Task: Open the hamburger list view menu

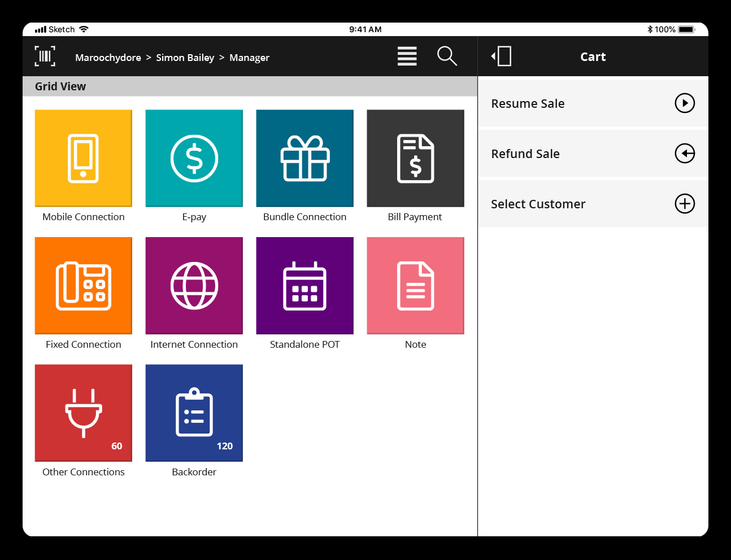Action: coord(407,56)
